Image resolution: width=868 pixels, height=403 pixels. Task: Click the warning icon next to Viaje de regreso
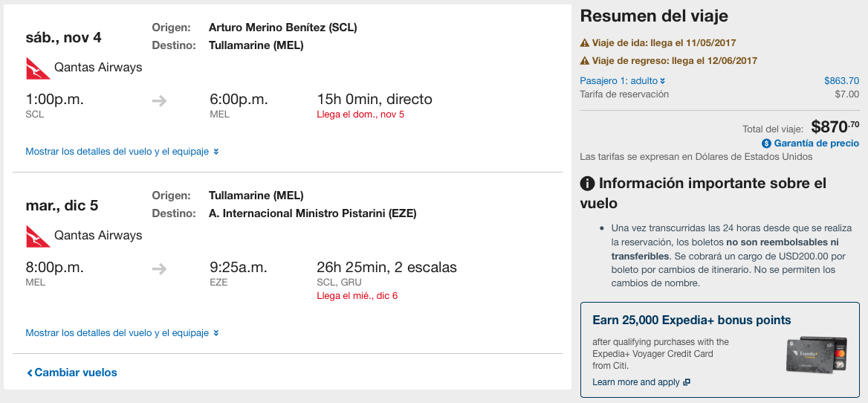(x=585, y=60)
